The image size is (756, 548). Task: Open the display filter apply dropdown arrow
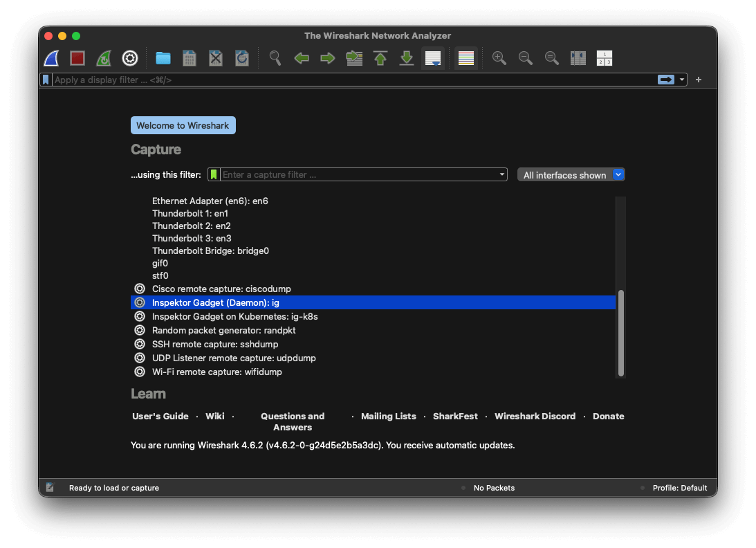point(681,80)
